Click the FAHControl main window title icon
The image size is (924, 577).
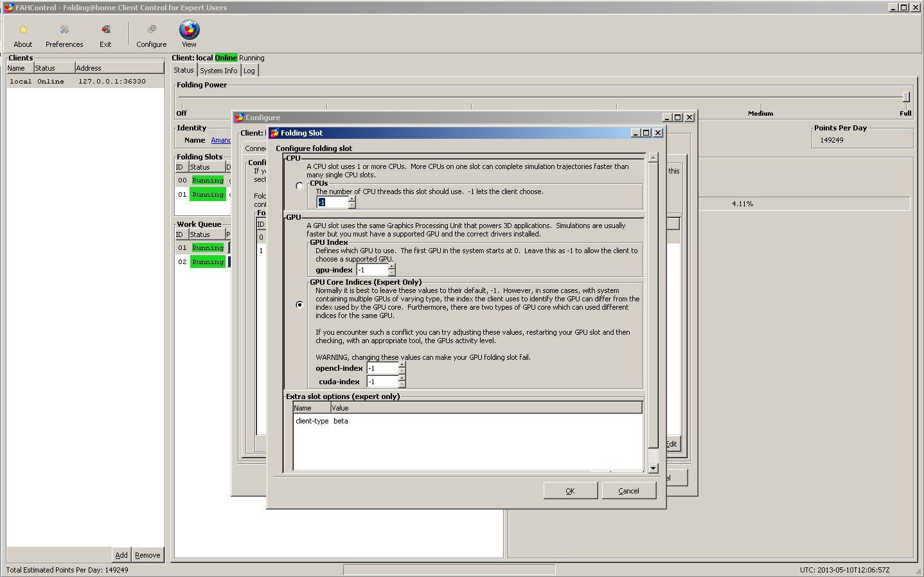[x=8, y=8]
